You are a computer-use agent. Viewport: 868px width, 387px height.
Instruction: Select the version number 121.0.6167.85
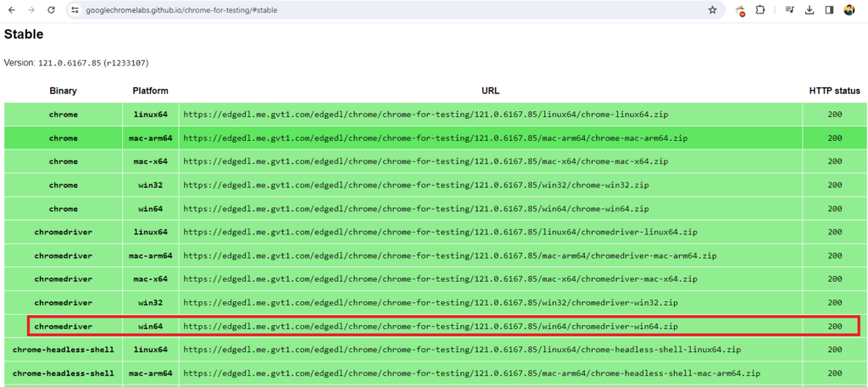coord(70,63)
